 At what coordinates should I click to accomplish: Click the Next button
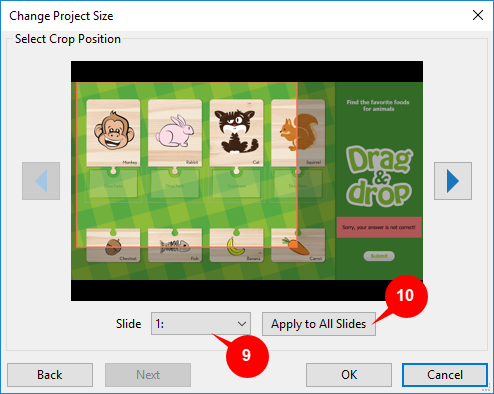coord(148,375)
